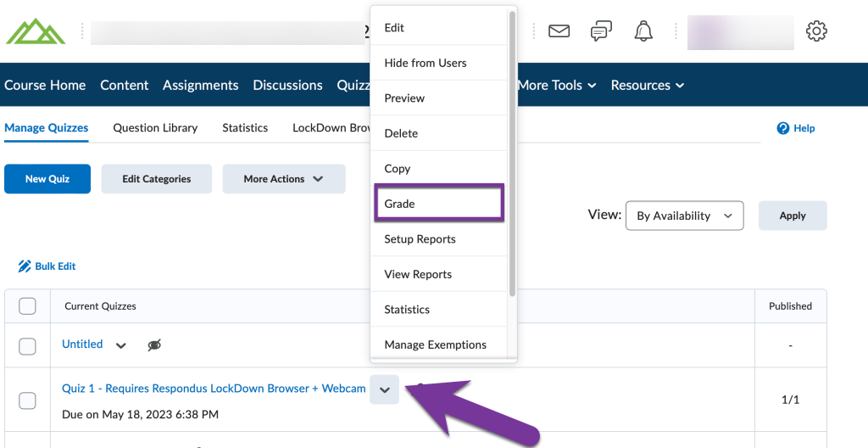Click the Bulk Edit pencil icon
This screenshot has width=868, height=448.
coord(25,266)
